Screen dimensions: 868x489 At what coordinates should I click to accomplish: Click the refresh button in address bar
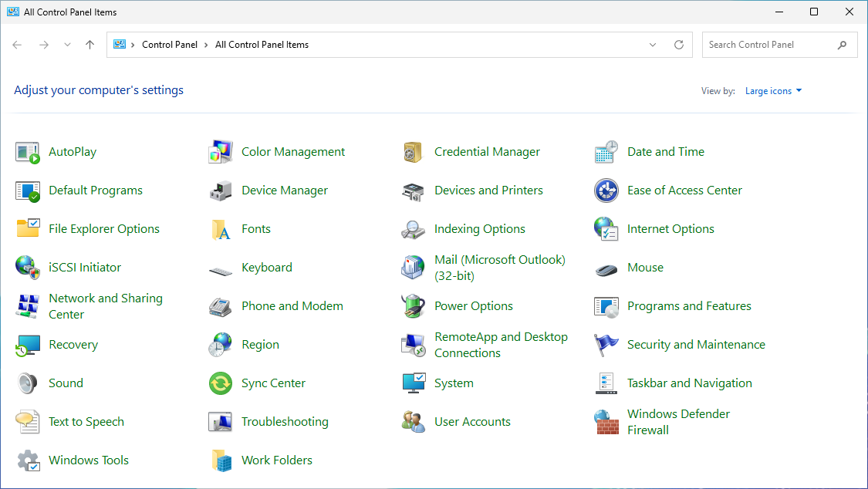(x=679, y=45)
